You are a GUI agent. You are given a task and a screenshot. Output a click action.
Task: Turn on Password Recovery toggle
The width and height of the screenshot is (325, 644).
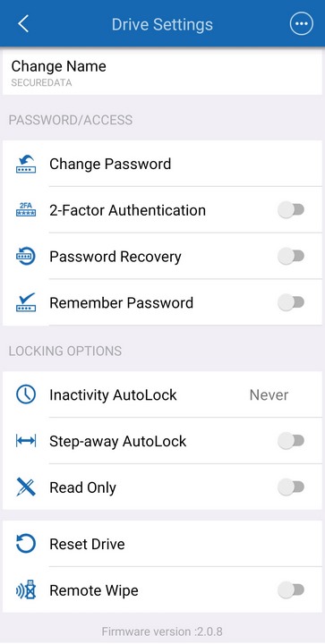coord(291,257)
